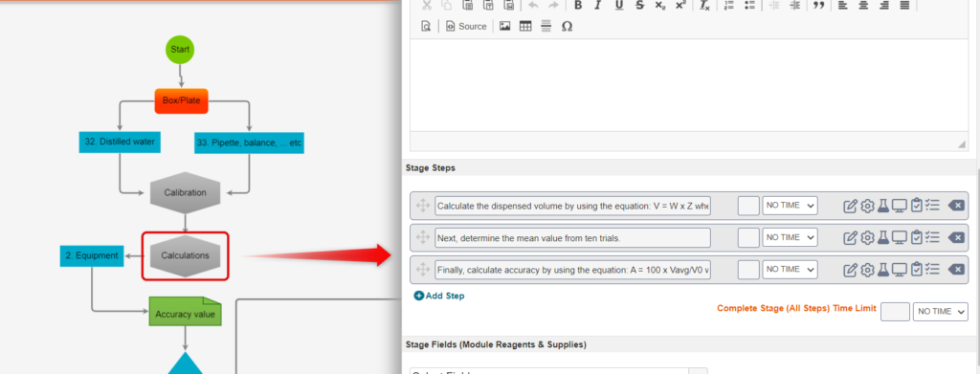Open NO TIME dropdown for 'Calculate the dispensed volume' step
This screenshot has height=374, width=980.
(790, 206)
